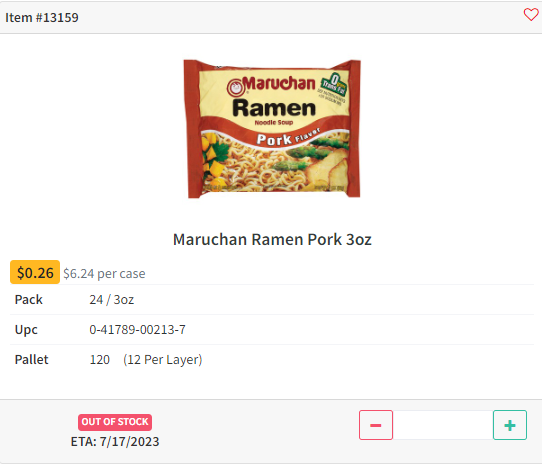Select the ETA: 7/17/2023 text

(115, 441)
